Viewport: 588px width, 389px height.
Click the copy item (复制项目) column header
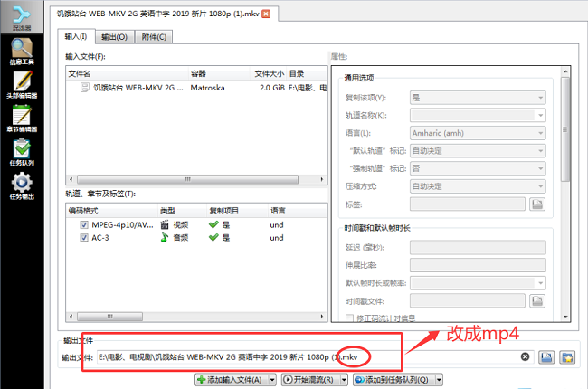237,211
